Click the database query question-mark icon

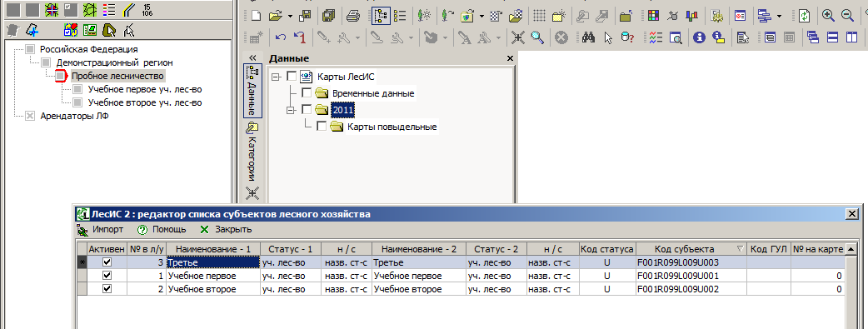pos(627,37)
